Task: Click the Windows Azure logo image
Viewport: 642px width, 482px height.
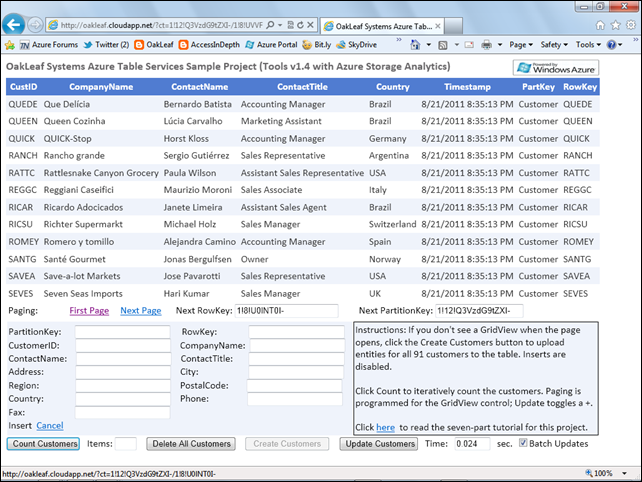Action: [x=556, y=68]
